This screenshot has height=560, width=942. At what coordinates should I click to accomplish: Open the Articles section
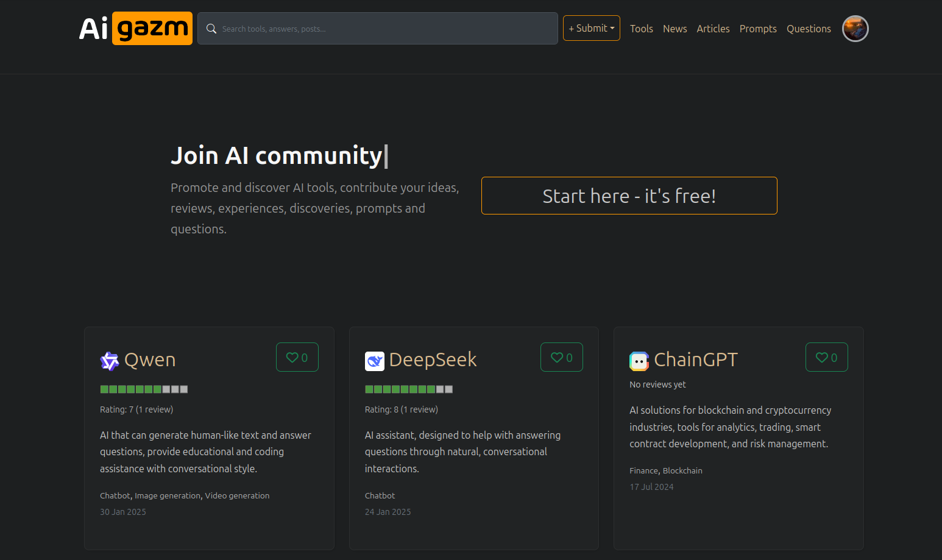click(713, 29)
